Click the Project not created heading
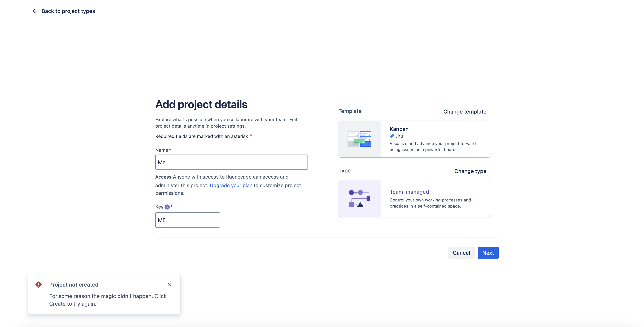Image resolution: width=644 pixels, height=327 pixels. point(74,284)
